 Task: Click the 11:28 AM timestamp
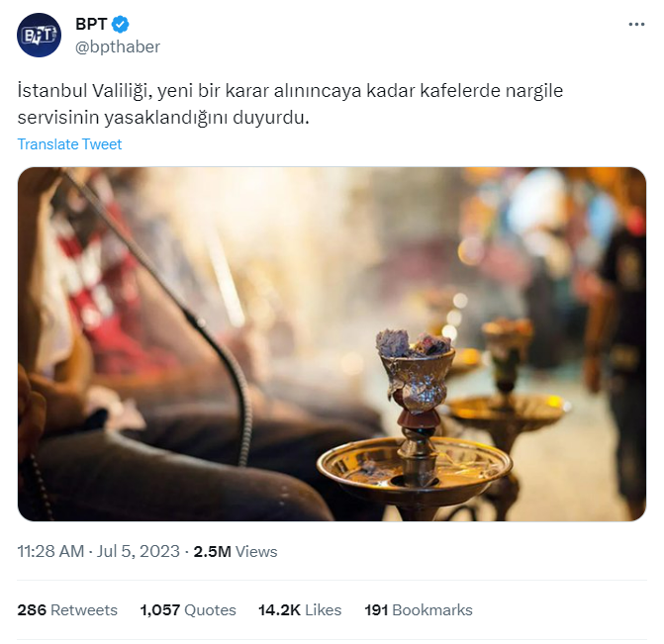50,551
